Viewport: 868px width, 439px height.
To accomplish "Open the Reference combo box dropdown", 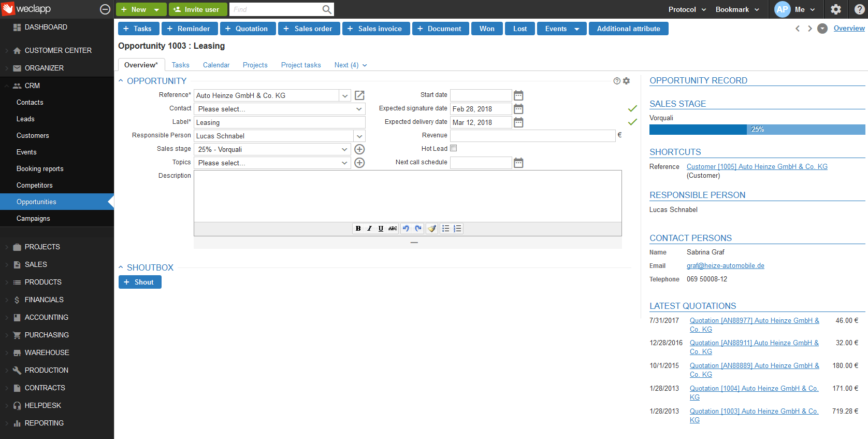I will pyautogui.click(x=345, y=95).
